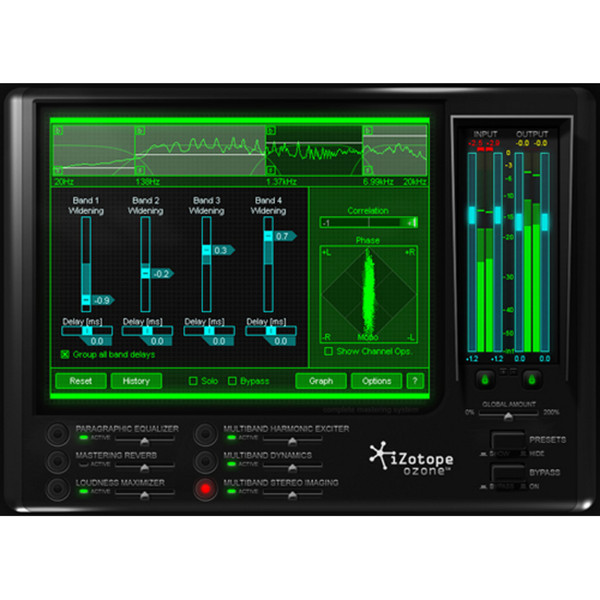This screenshot has height=600, width=600.
Task: Uncheck Group all band delays
Action: tap(65, 354)
